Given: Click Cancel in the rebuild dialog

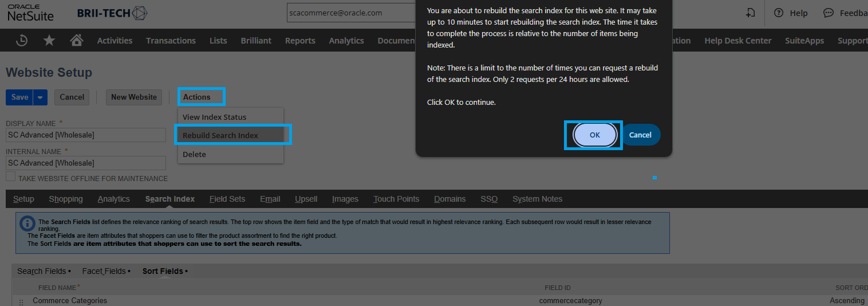Looking at the screenshot, I should (x=640, y=135).
